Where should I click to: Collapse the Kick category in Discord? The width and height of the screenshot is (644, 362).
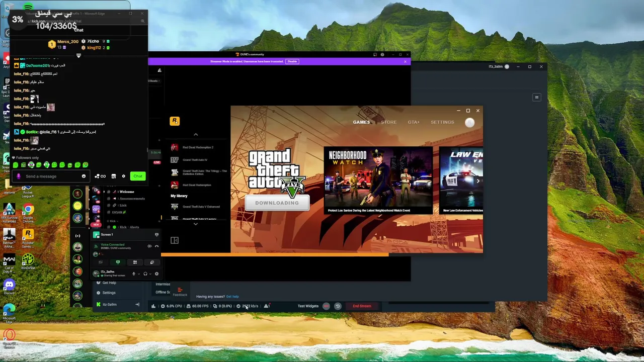tap(113, 221)
